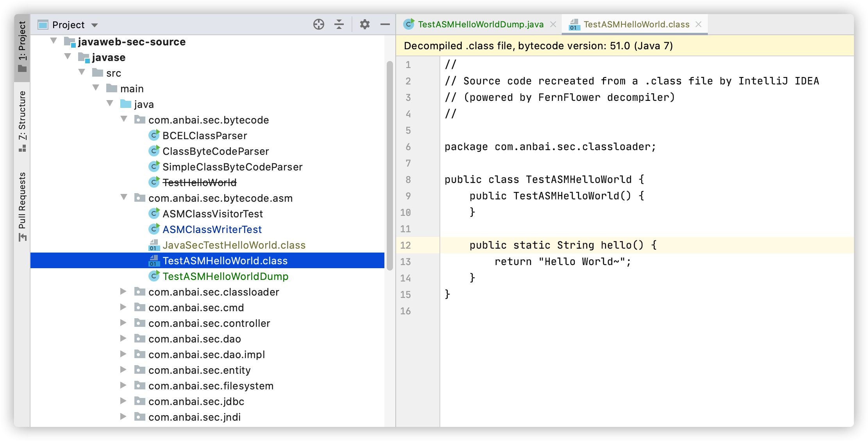
Task: Click the Project panel vertical scrollbar
Action: pos(389,164)
